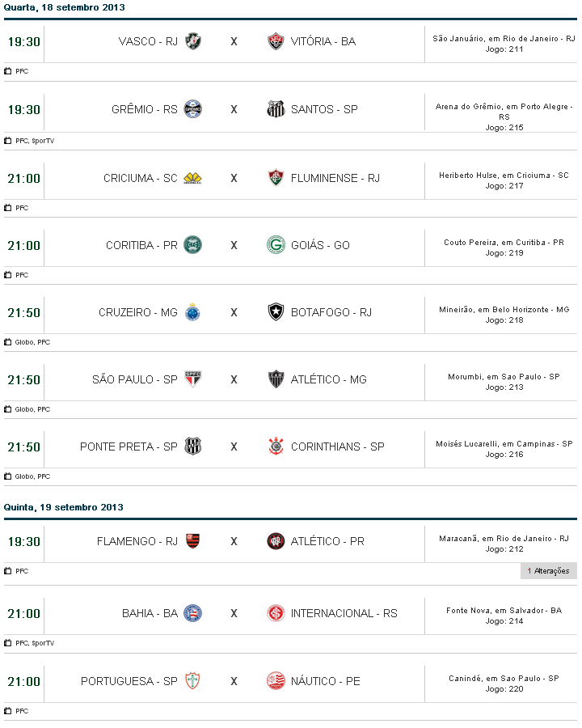The width and height of the screenshot is (582, 728).
Task: Click the ATLÉTICO - MG team name
Action: (328, 379)
